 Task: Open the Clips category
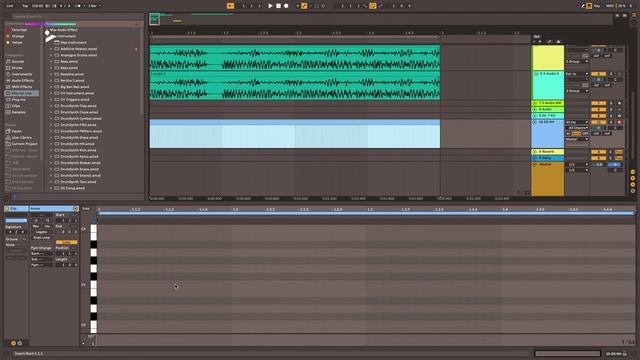16,106
